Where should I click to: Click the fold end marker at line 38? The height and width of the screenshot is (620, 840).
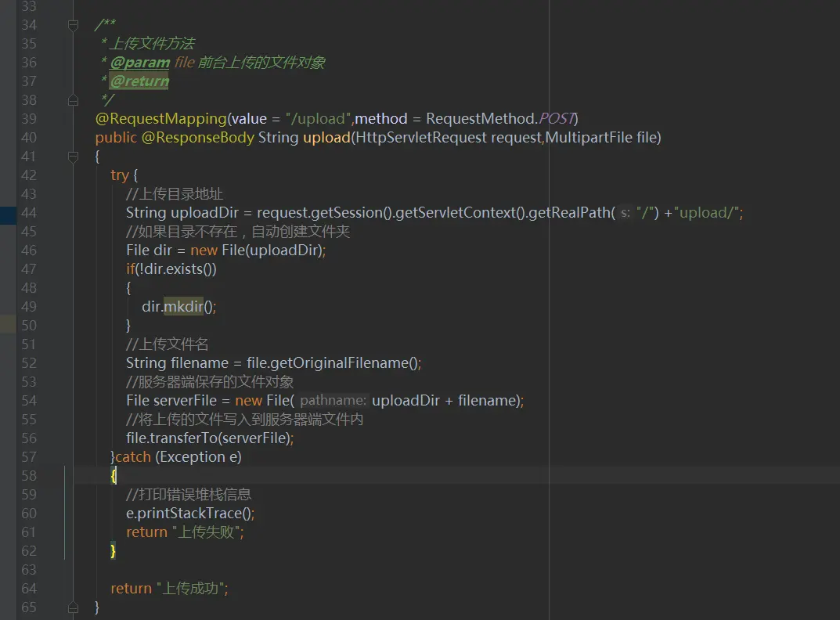point(74,100)
